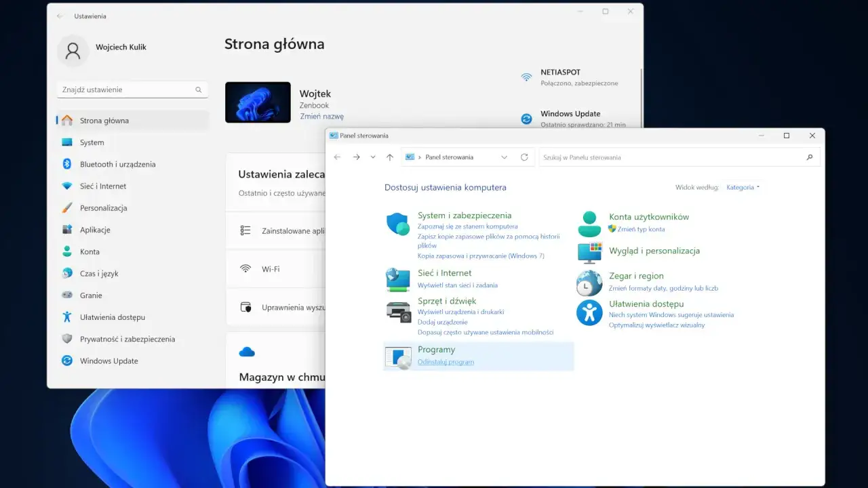Open Personalizacja settings

[133, 208]
